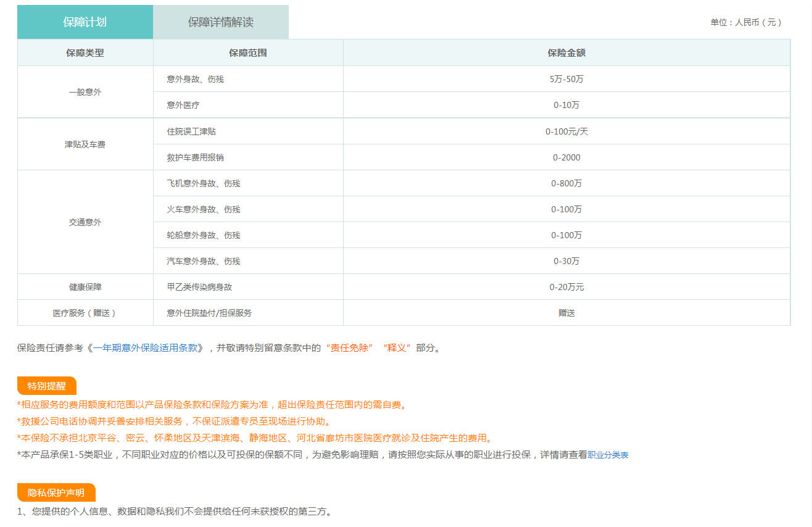
Task: Select the 住院误工津贴 coverage row
Action: 191,131
